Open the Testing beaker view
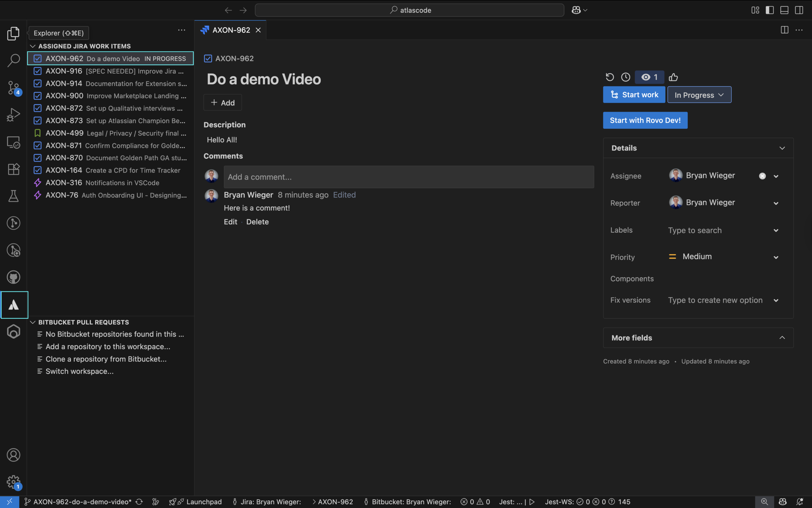Screen dimensions: 812x508 tap(13, 196)
